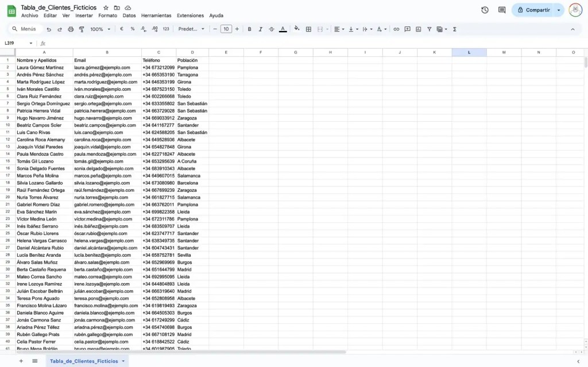Open the text color picker
The width and height of the screenshot is (588, 367).
(283, 28)
